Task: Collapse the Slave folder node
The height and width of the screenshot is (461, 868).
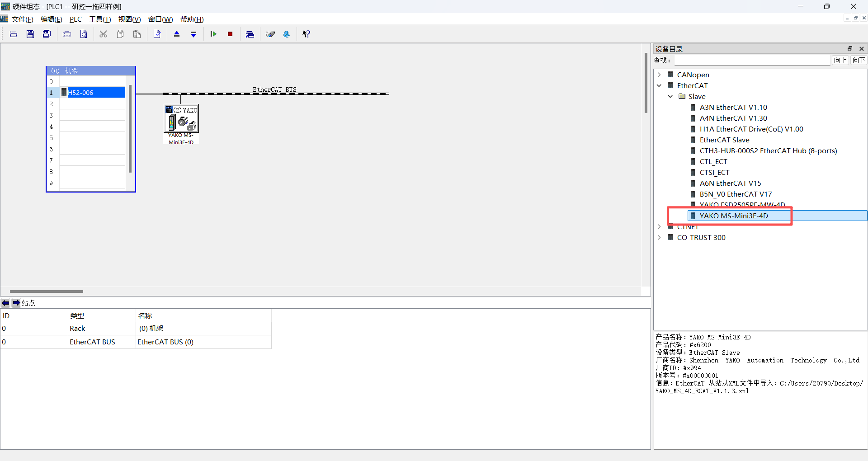Action: [x=670, y=96]
